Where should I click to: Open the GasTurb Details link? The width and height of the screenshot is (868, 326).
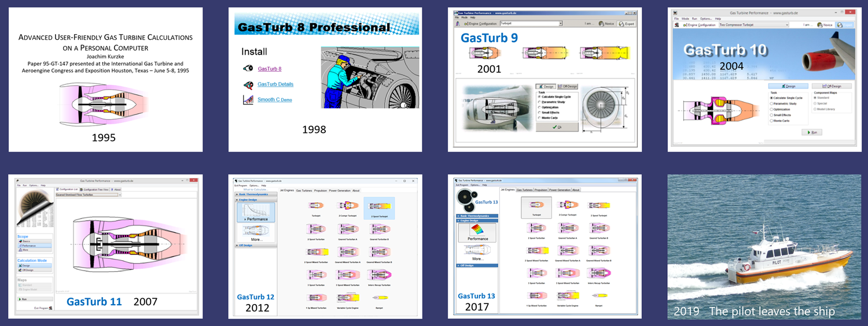(275, 84)
